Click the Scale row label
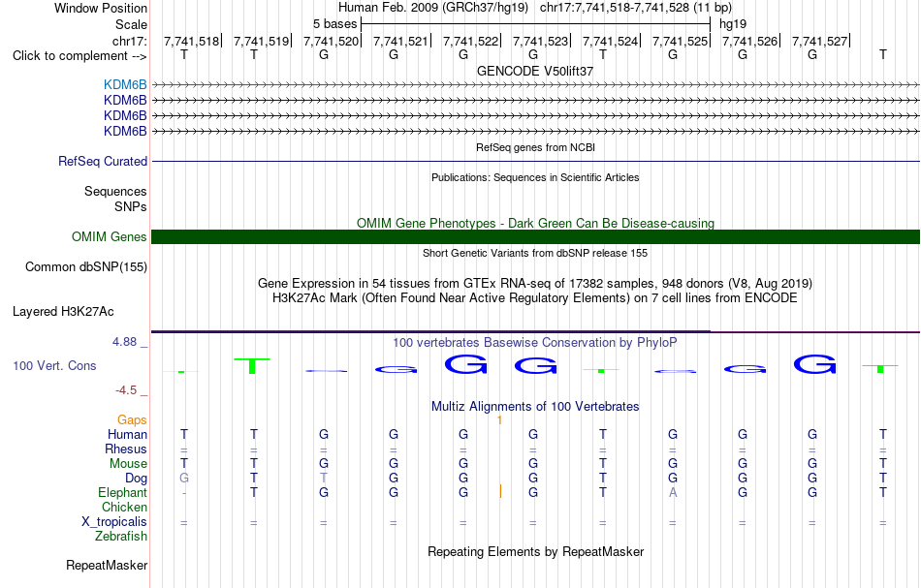 point(131,24)
